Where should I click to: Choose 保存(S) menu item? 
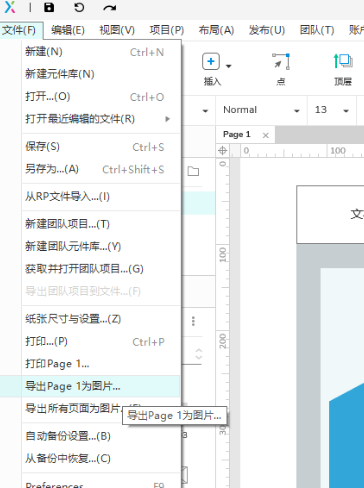(101, 147)
